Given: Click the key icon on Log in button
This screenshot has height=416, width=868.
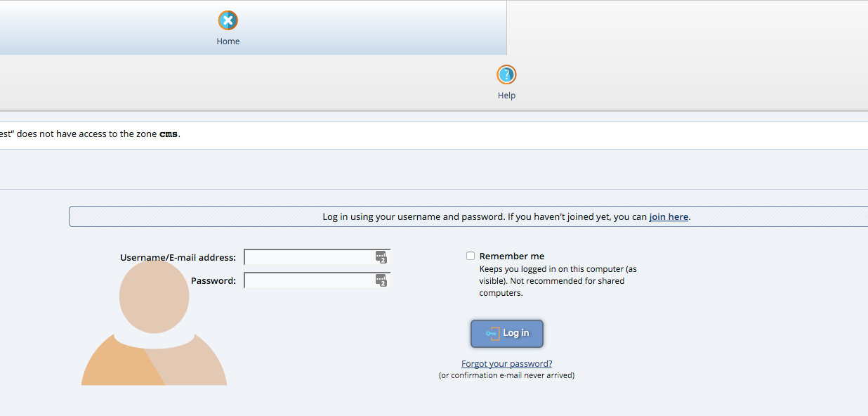Looking at the screenshot, I should [492, 333].
